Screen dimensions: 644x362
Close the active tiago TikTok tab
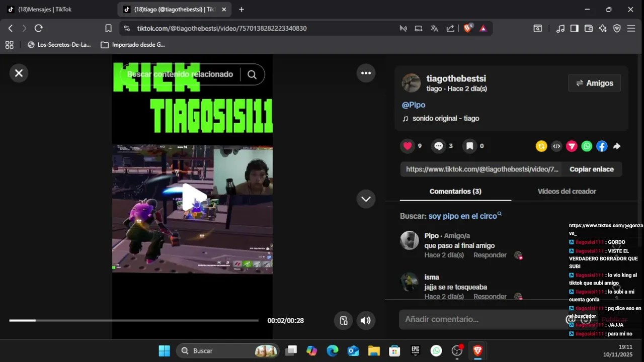(224, 10)
